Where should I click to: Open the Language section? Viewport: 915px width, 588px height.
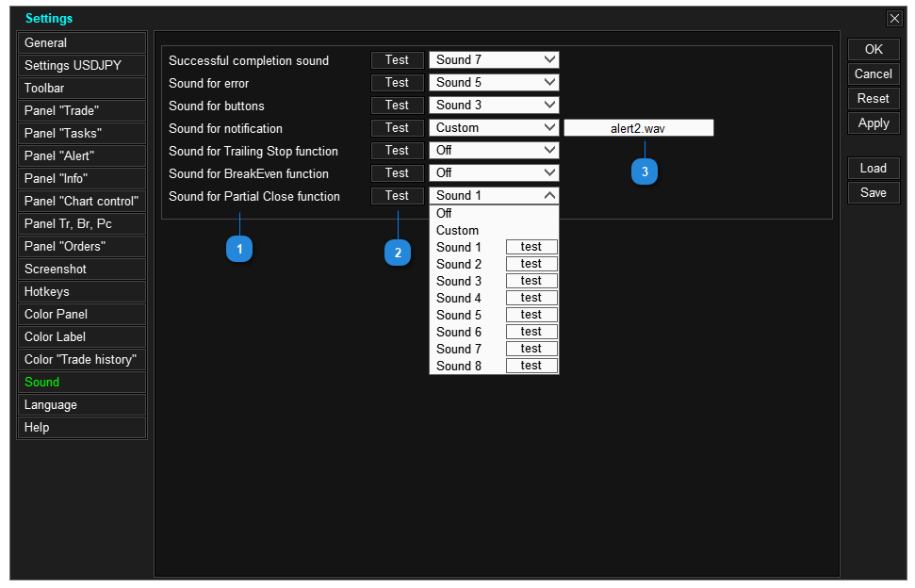click(x=82, y=405)
